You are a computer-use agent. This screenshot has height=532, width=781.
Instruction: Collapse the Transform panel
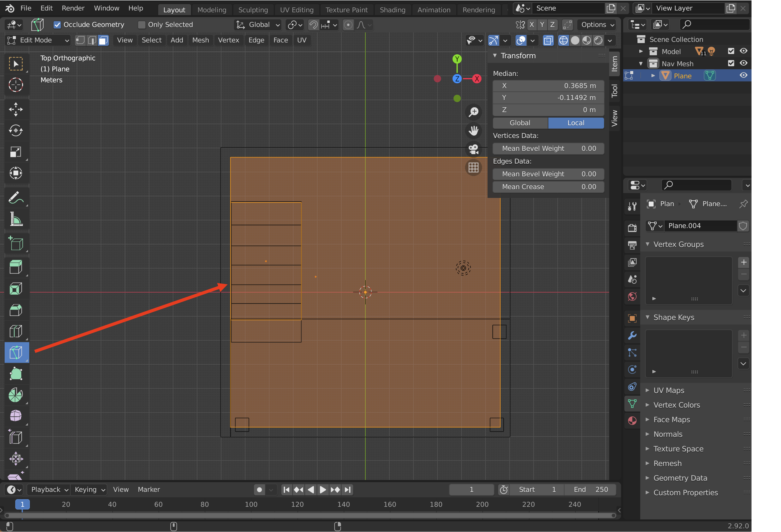tap(495, 56)
